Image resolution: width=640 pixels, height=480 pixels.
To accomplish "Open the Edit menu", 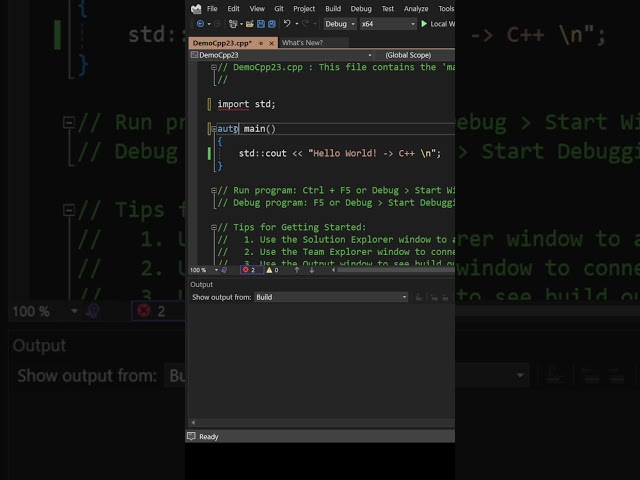I will [x=233, y=9].
